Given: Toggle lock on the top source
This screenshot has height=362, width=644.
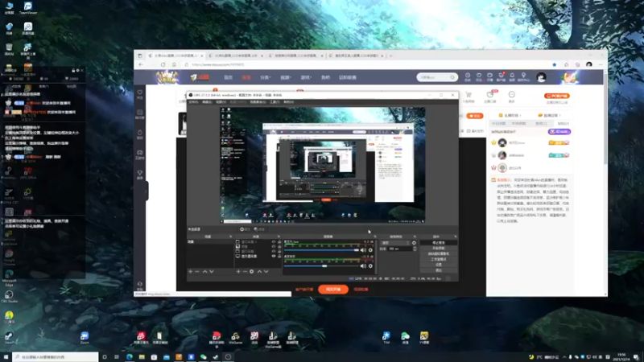Looking at the screenshot, I should 279,242.
